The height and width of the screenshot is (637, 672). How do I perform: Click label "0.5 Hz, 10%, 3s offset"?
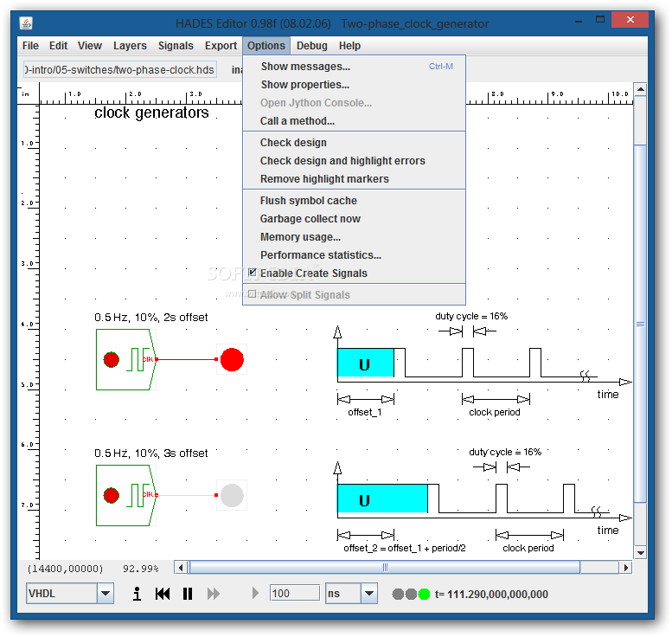tap(150, 454)
